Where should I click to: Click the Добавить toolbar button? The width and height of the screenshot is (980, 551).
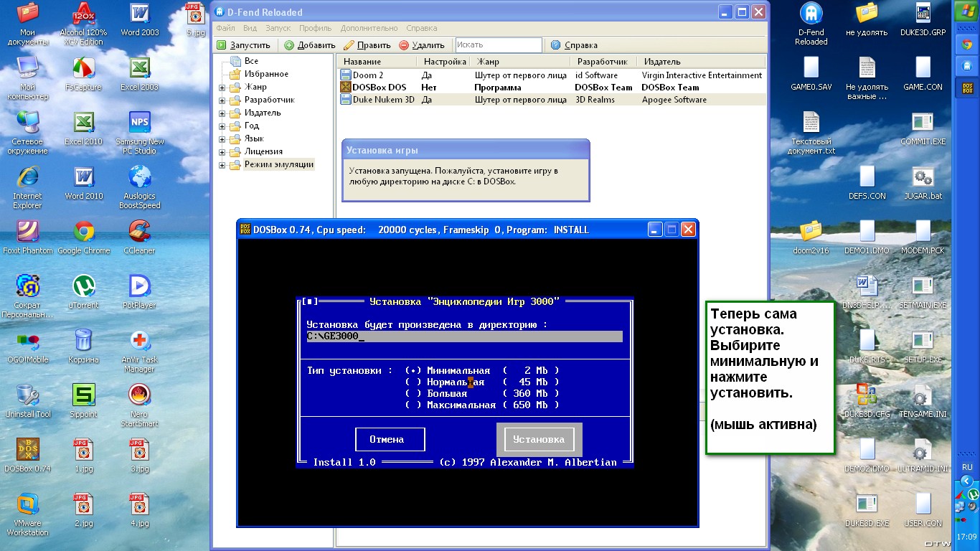[310, 45]
